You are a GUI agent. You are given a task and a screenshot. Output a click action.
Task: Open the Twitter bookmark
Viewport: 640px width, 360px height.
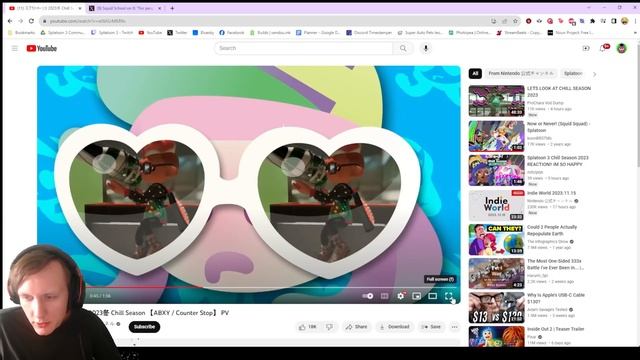177,32
